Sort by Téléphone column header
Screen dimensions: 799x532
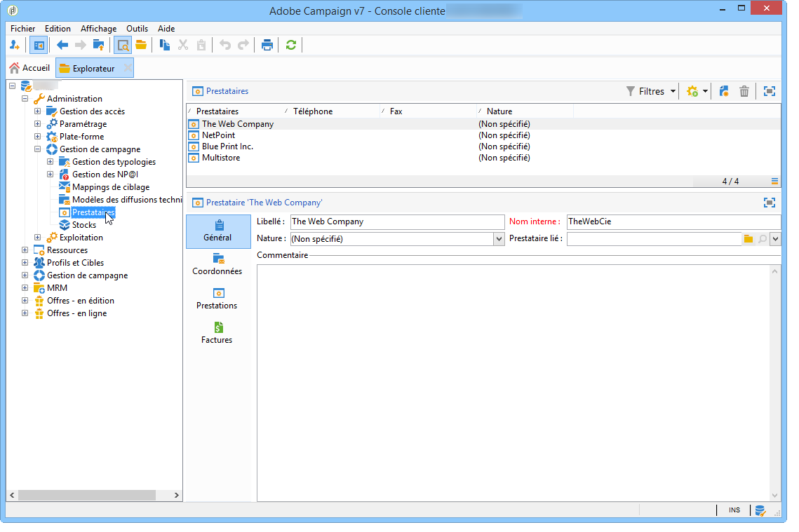pyautogui.click(x=331, y=111)
